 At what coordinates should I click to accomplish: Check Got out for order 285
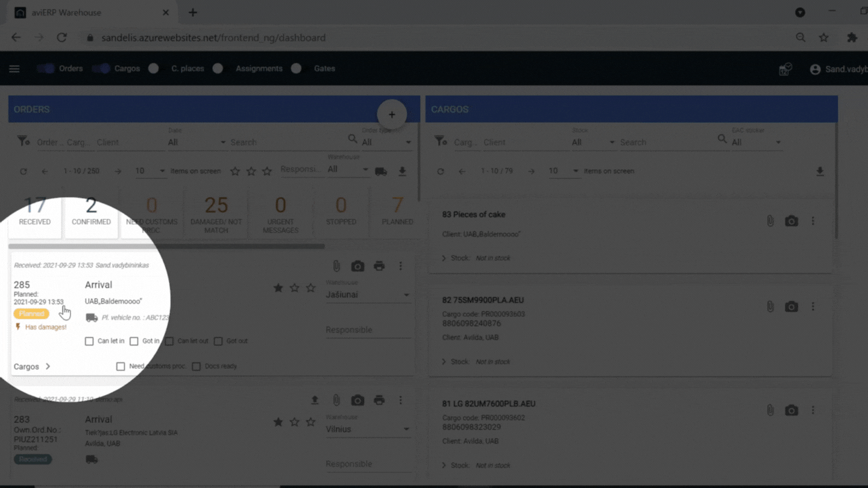tap(218, 341)
